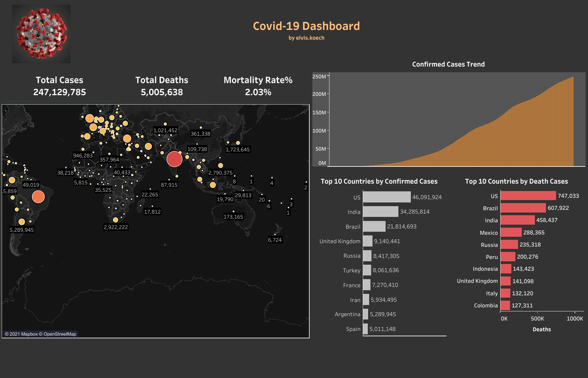
Task: Click the Total Deaths value 5,005,638
Action: click(162, 92)
